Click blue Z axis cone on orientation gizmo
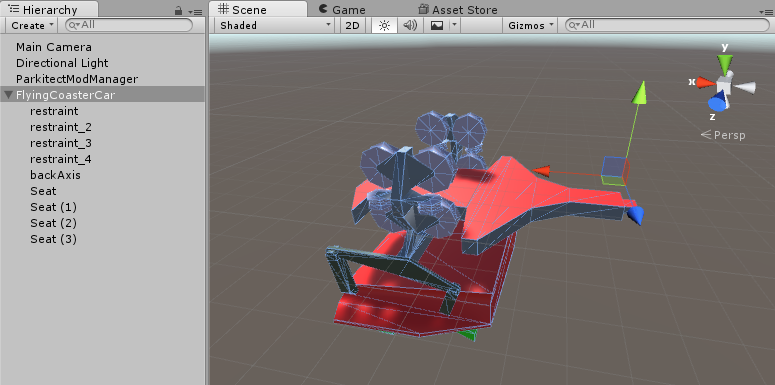775x385 pixels. (x=717, y=102)
